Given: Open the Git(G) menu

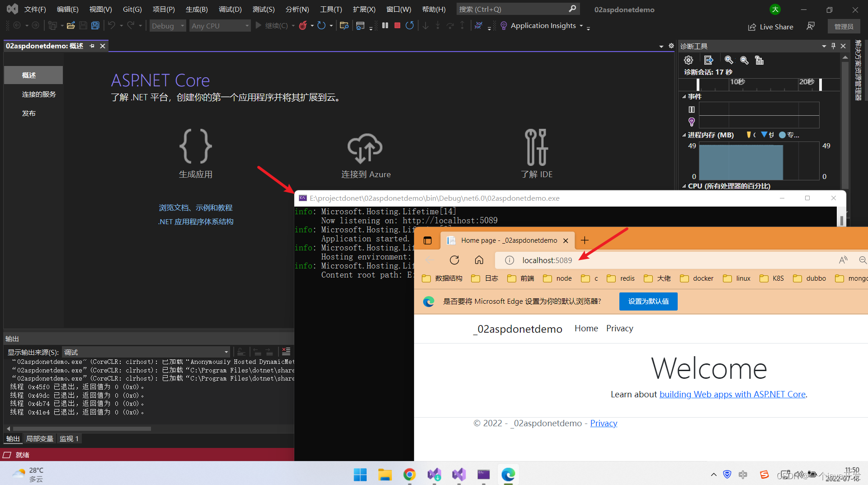Looking at the screenshot, I should pyautogui.click(x=132, y=9).
